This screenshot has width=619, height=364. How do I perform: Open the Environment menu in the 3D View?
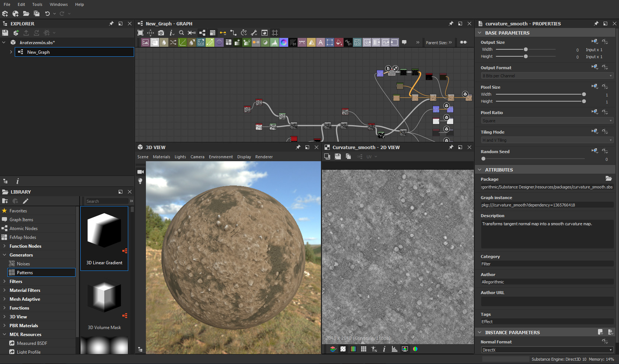[x=221, y=156]
